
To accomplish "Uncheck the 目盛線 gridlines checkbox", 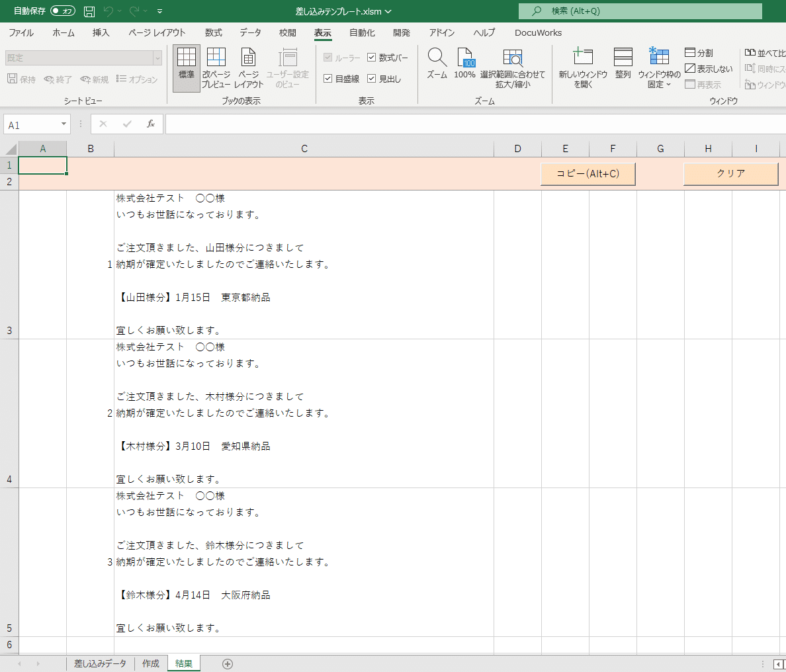I will click(328, 79).
